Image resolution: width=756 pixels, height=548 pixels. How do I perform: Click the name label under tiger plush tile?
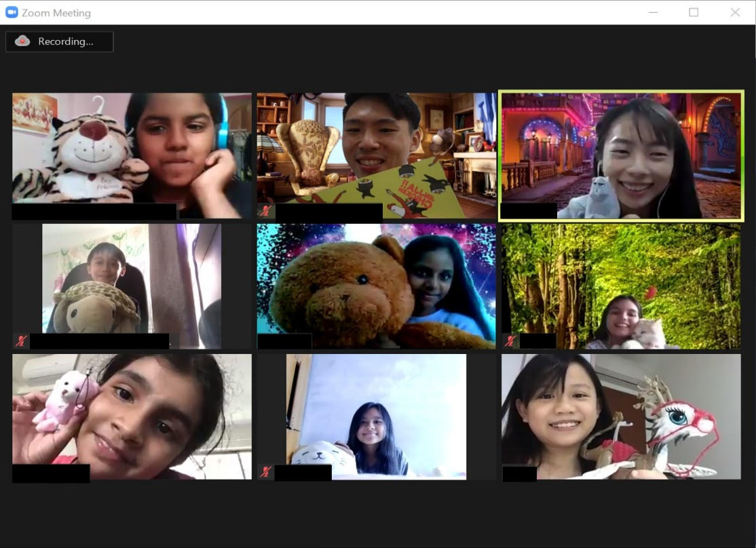94,212
